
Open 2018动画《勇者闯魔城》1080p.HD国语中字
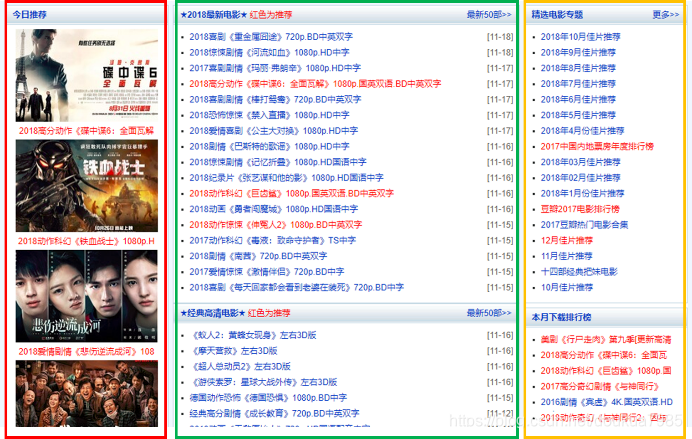(274, 209)
